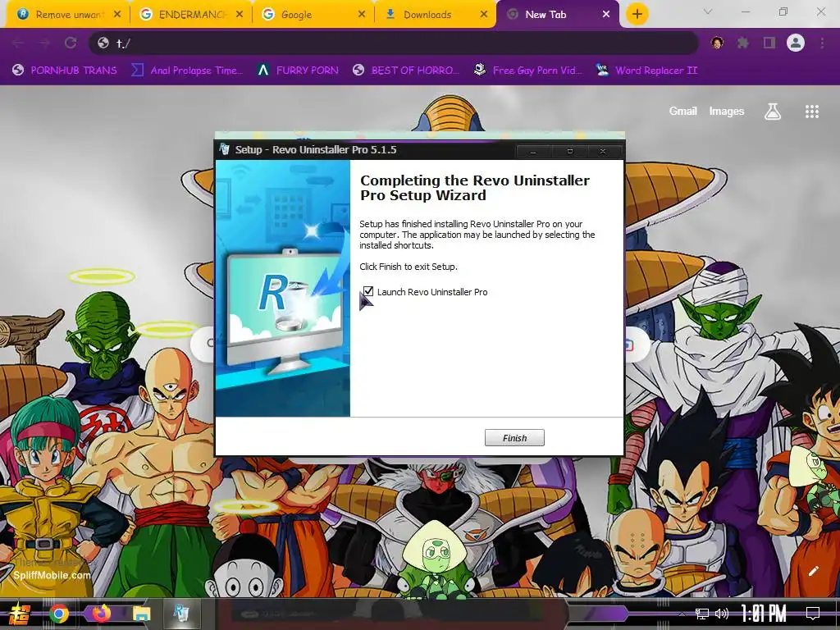840x630 pixels.
Task: Switch to the Remove unwanted tab
Action: tap(67, 15)
